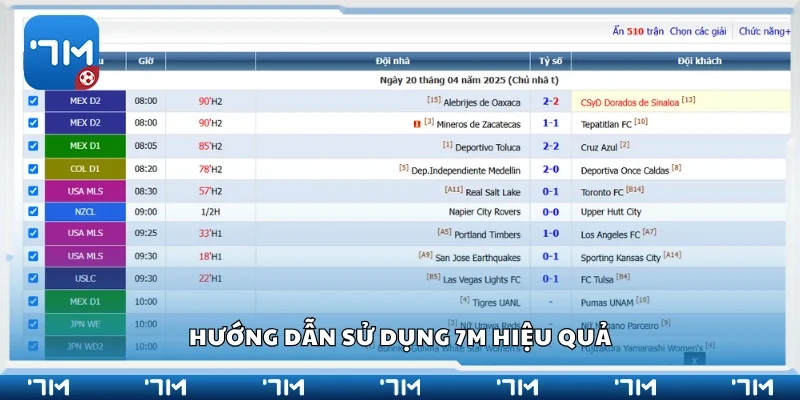
Task: Select the 1/2H half-time status
Action: coord(211,212)
